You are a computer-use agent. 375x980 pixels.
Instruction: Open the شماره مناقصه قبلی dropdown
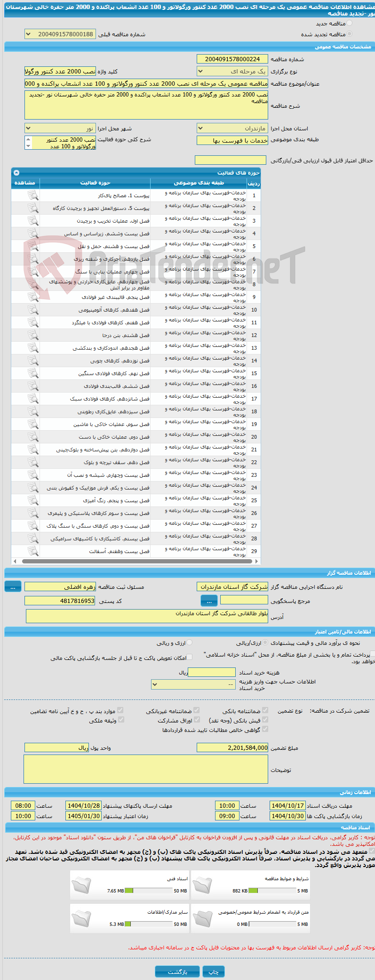pos(60,34)
